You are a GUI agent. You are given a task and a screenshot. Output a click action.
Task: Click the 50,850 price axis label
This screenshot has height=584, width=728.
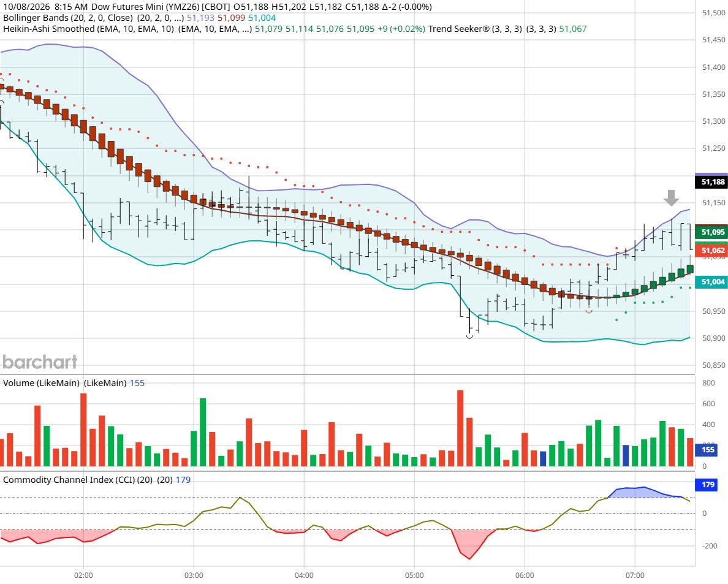[x=714, y=365]
